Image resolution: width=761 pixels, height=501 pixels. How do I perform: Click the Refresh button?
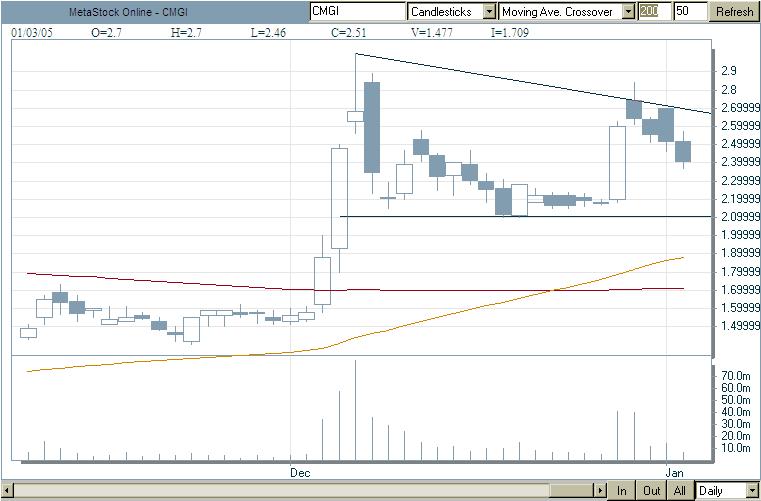(734, 12)
